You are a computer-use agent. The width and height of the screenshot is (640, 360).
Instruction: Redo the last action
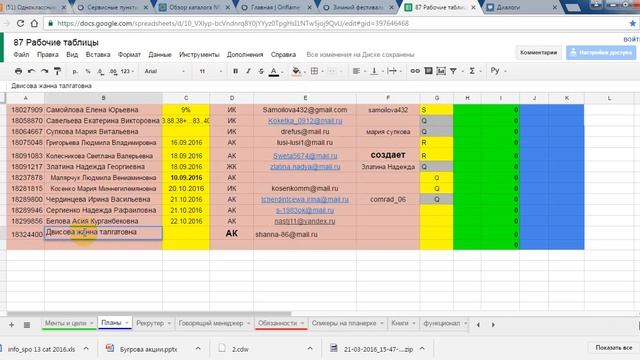(44, 71)
